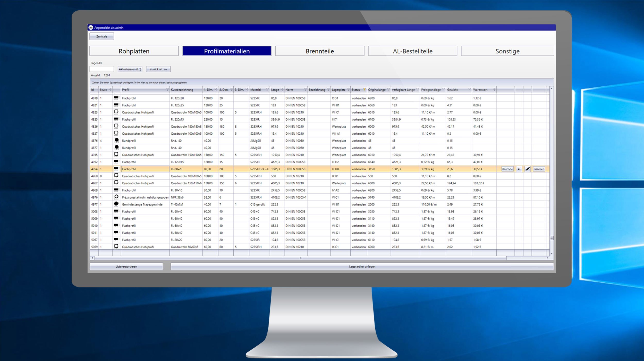Viewport: 644px width, 361px height.
Task: Click the Liste exportieren button
Action: pos(126,267)
